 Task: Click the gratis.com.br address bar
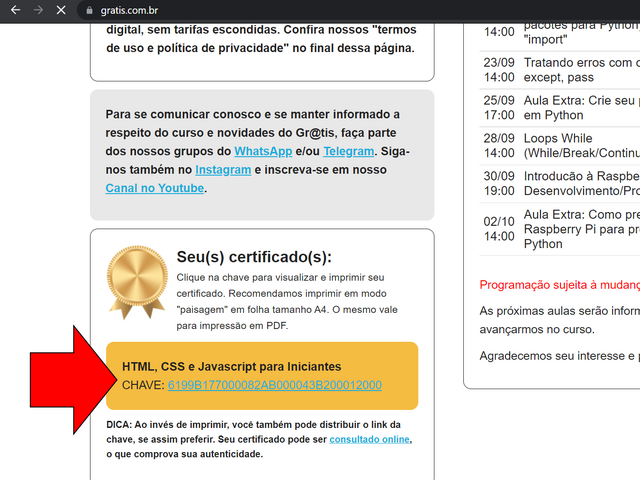tap(300, 9)
